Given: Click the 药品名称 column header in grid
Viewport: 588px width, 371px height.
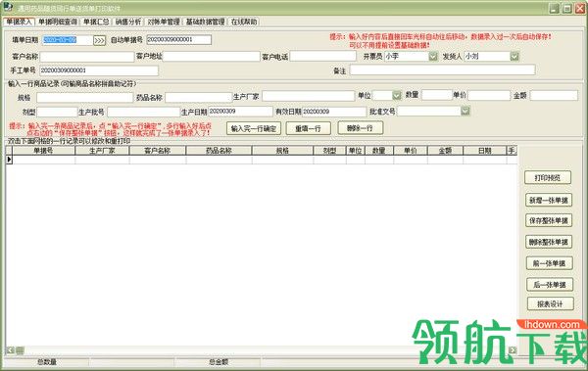Looking at the screenshot, I should (219, 151).
